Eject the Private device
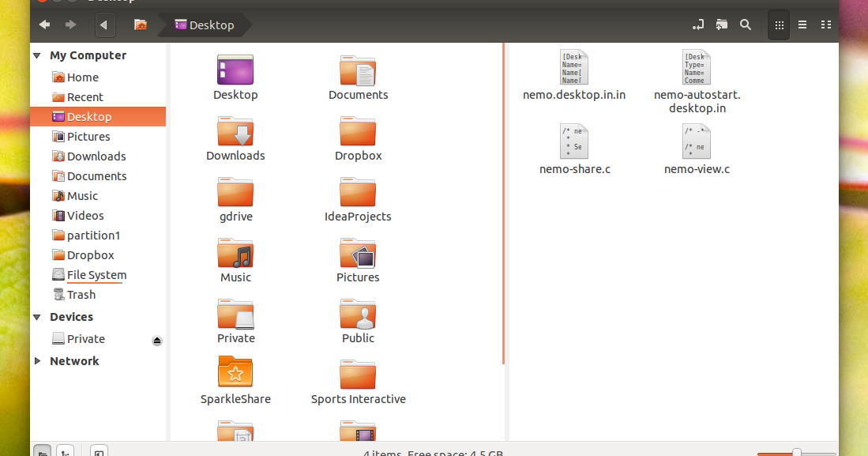The height and width of the screenshot is (456, 868). pyautogui.click(x=156, y=340)
